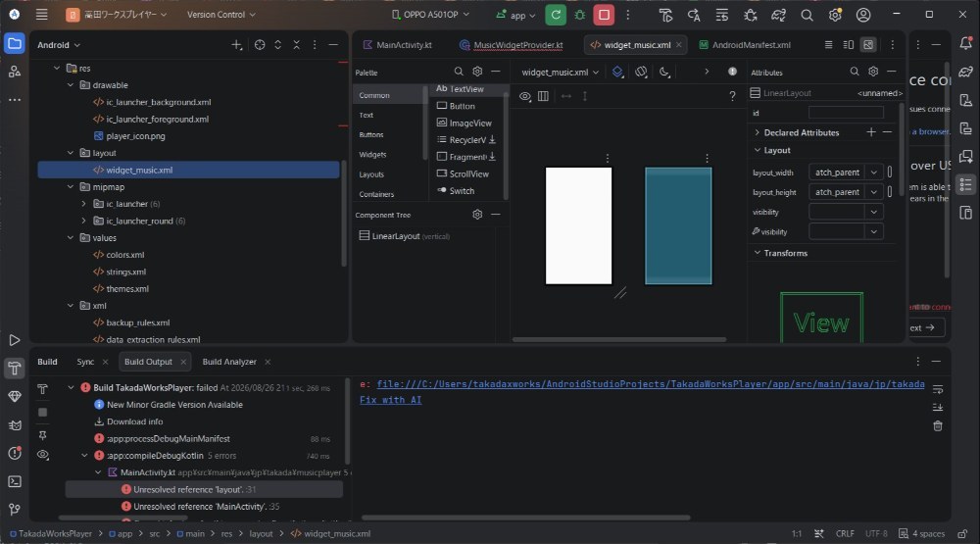Viewport: 980px width, 544px height.
Task: Select LinearLayout in Component Tree
Action: 404,236
